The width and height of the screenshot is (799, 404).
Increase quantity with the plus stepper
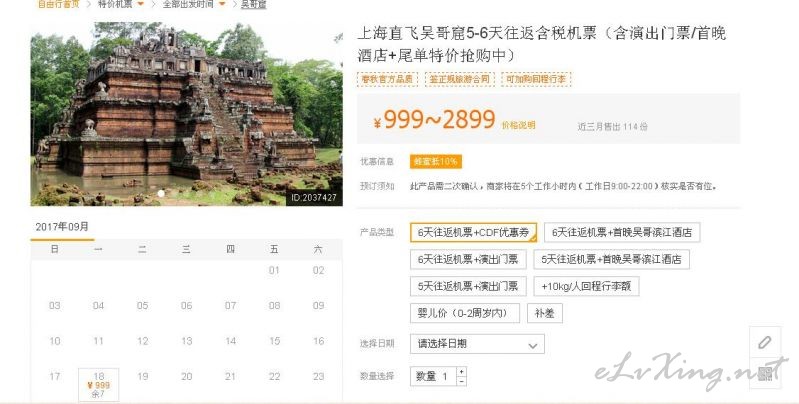pyautogui.click(x=461, y=371)
